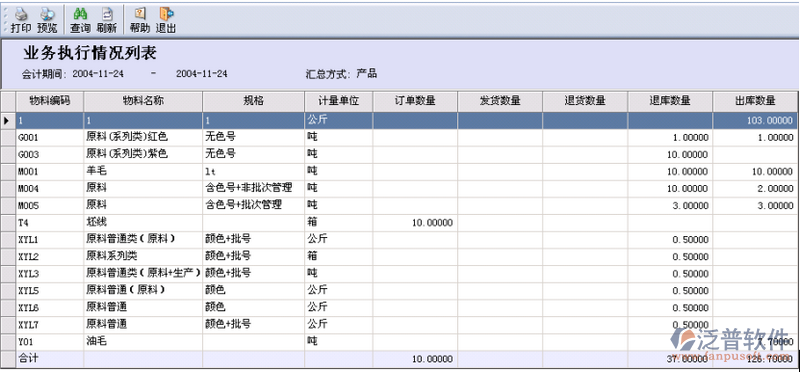
Task: Click the 物料编码 column header
Action: [x=49, y=101]
